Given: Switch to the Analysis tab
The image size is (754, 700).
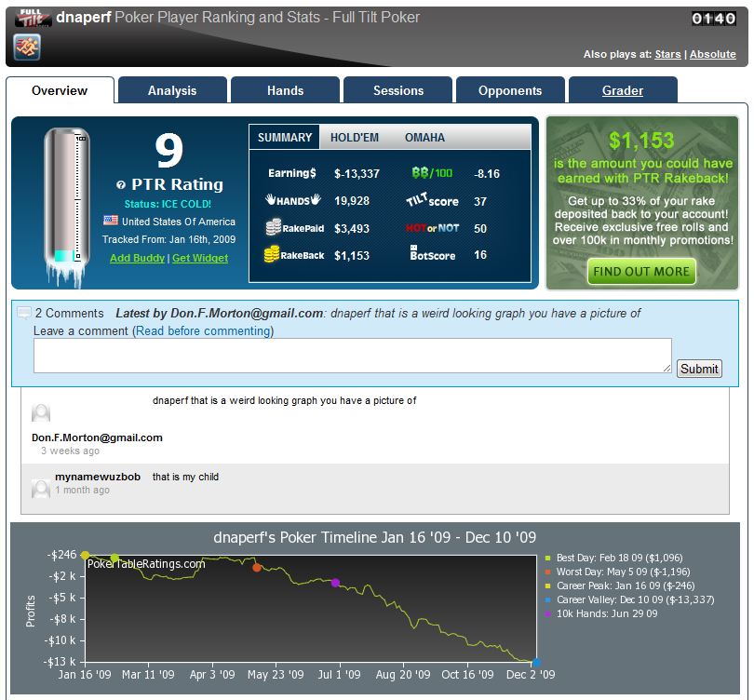Looking at the screenshot, I should click(x=172, y=90).
